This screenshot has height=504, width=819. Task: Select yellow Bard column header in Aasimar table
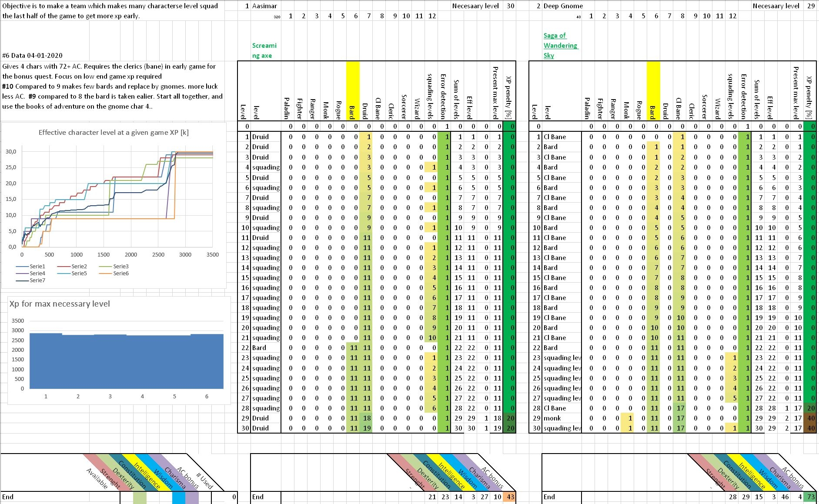point(353,91)
